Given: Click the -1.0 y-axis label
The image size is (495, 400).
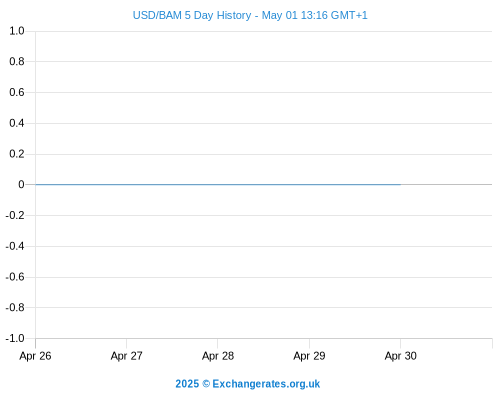Looking at the screenshot, I should (x=15, y=338).
